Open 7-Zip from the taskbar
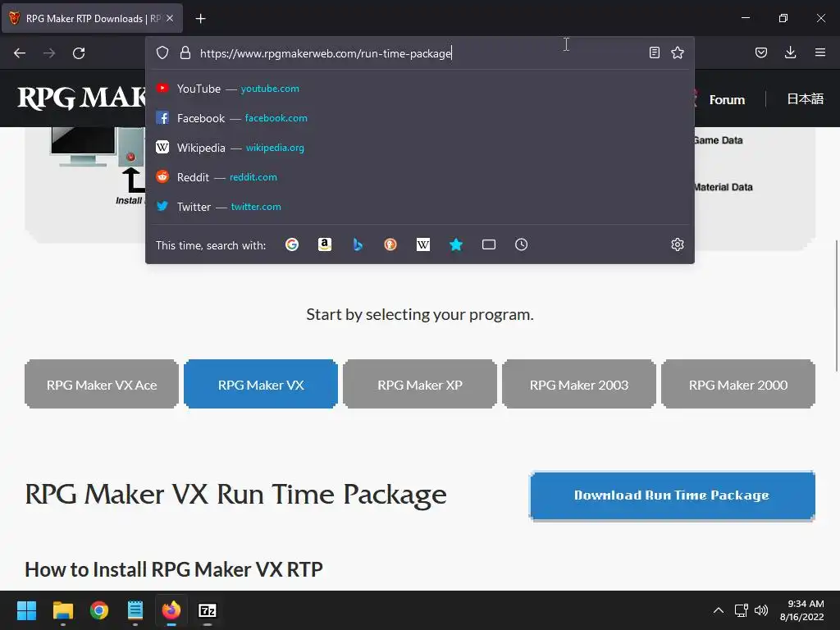Screen dimensions: 840x630 click(x=208, y=610)
